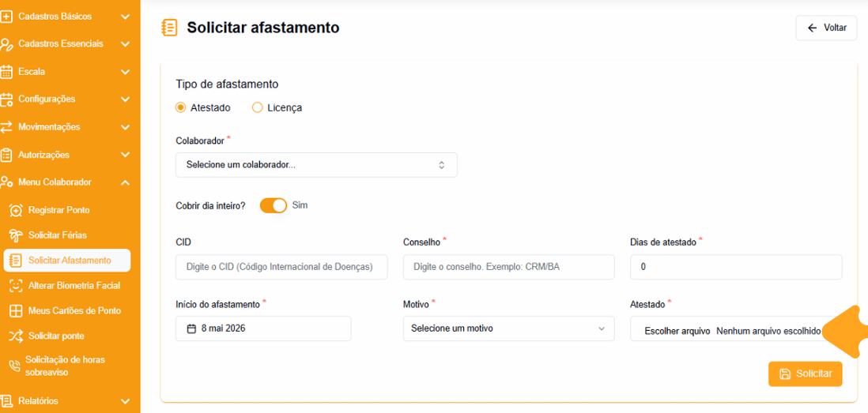868x413 pixels.
Task: Click the save icon in Solicitar button
Action: (785, 374)
